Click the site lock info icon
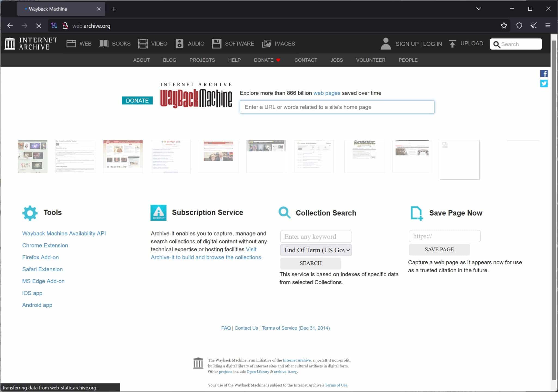 [x=65, y=26]
